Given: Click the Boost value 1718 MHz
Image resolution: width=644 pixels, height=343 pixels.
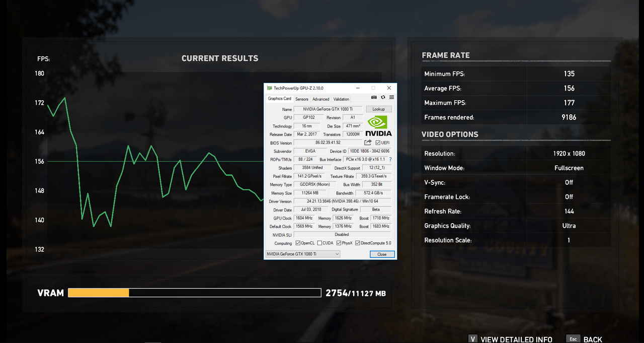Looking at the screenshot, I should pos(381,218).
